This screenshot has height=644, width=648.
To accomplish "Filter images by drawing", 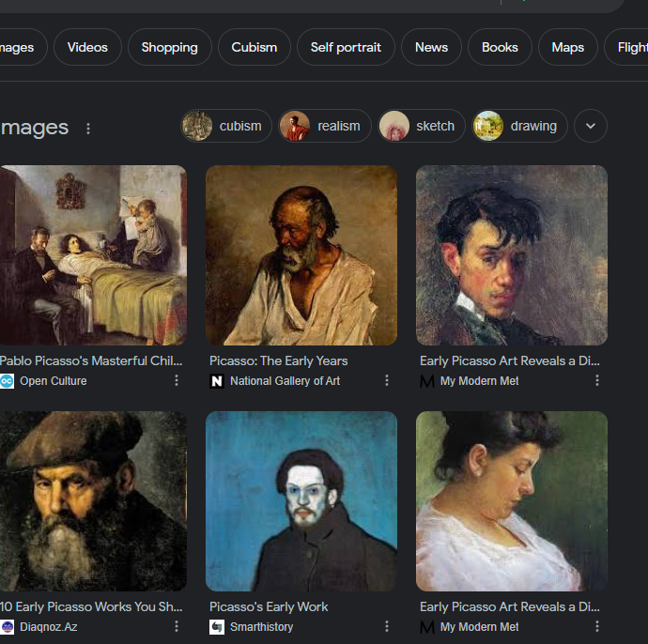I will click(520, 126).
